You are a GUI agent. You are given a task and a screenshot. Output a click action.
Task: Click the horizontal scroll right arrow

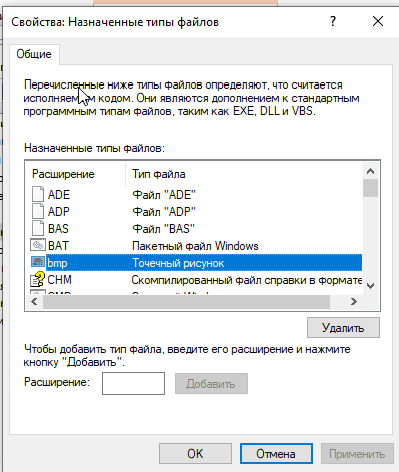click(x=354, y=302)
